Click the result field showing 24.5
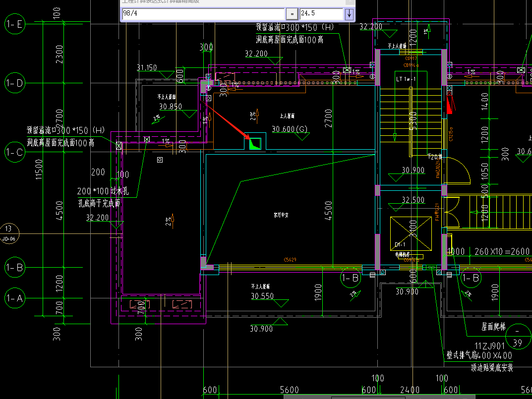Viewport: 532px width, 399px height. pyautogui.click(x=321, y=13)
